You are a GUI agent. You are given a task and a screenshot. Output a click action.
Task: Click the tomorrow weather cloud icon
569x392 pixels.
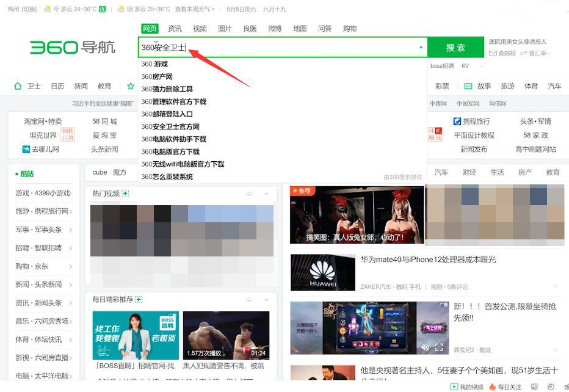121,9
